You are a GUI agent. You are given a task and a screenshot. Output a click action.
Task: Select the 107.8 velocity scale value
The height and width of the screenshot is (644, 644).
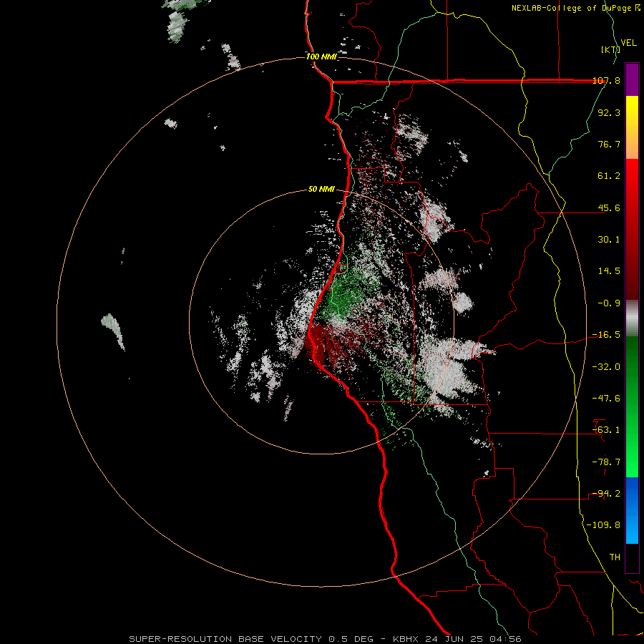coord(606,80)
